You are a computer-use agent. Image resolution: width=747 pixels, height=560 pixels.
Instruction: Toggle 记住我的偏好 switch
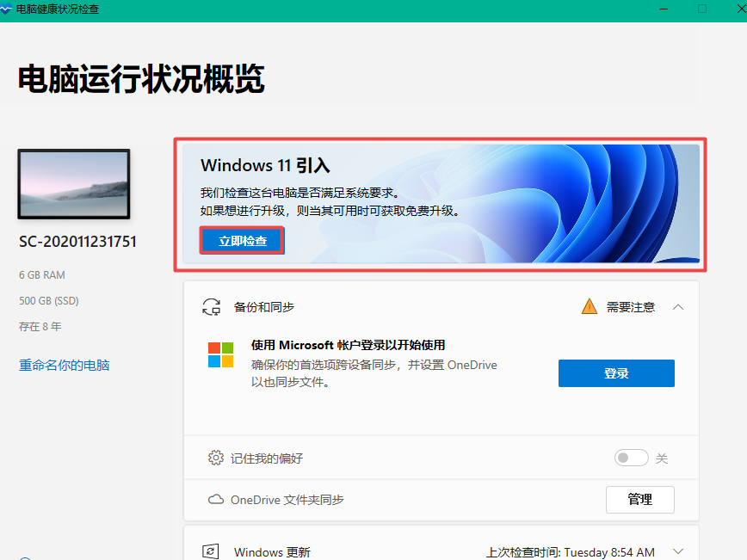(x=631, y=458)
